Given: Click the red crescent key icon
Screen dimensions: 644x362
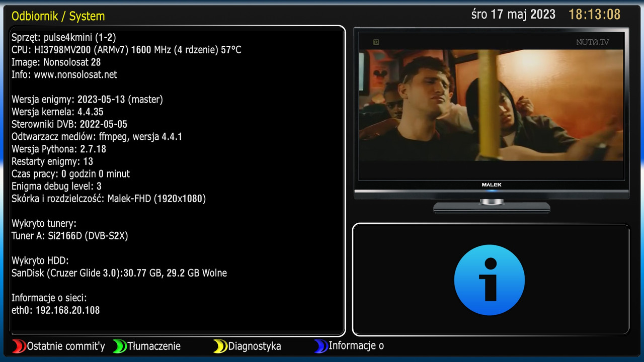Looking at the screenshot, I should pyautogui.click(x=19, y=346).
